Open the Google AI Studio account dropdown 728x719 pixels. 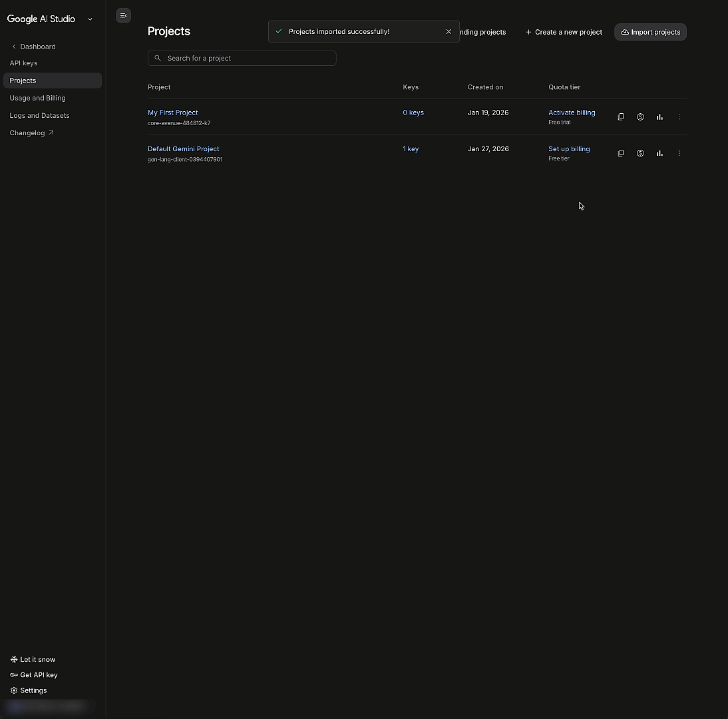(90, 19)
